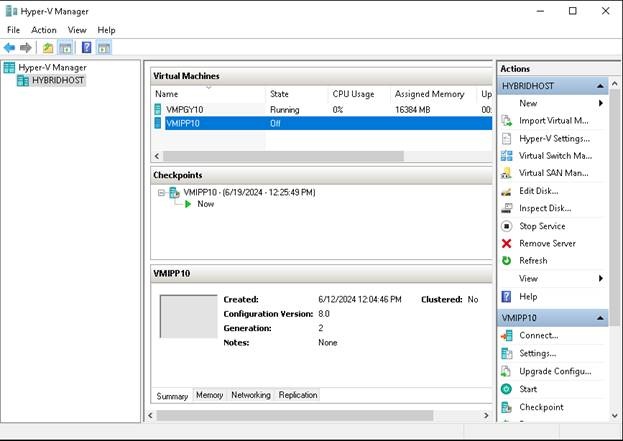The height and width of the screenshot is (441, 623).
Task: Click the Inspect Disk icon
Action: tap(507, 208)
